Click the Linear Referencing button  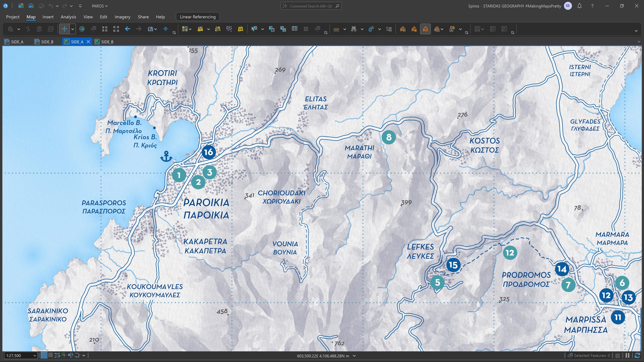[x=197, y=17]
